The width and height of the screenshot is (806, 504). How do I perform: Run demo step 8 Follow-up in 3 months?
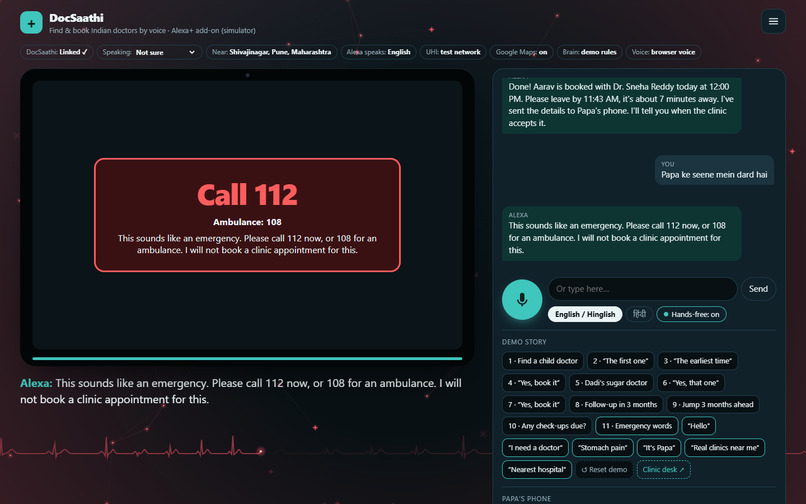click(x=616, y=404)
